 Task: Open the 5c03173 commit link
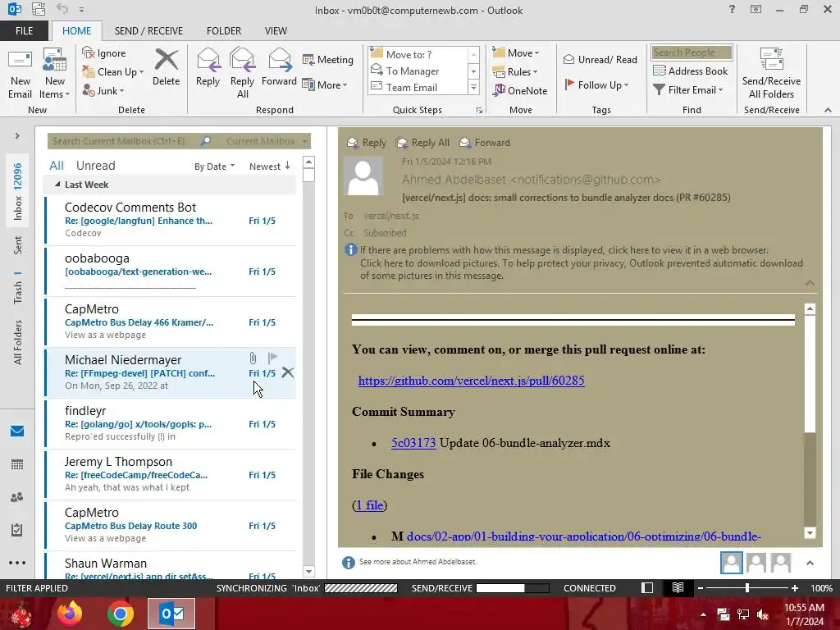point(413,443)
